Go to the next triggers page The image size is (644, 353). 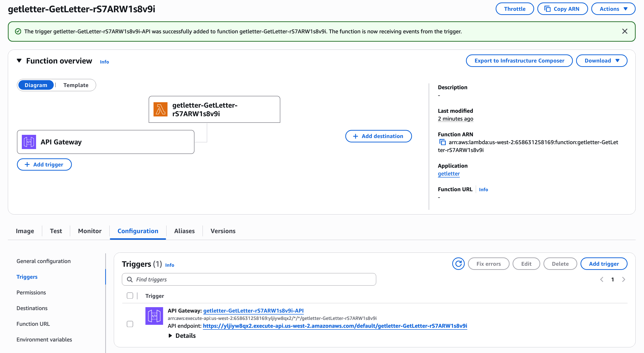[623, 279]
